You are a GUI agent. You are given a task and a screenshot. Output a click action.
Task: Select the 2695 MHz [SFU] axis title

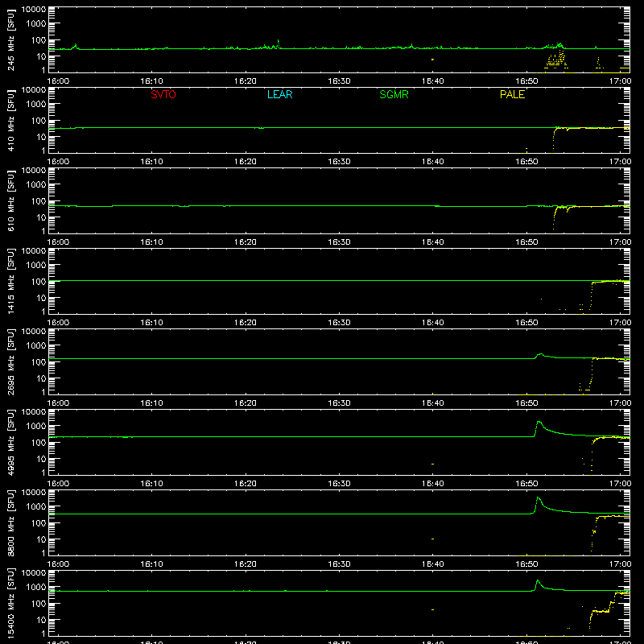click(10, 361)
